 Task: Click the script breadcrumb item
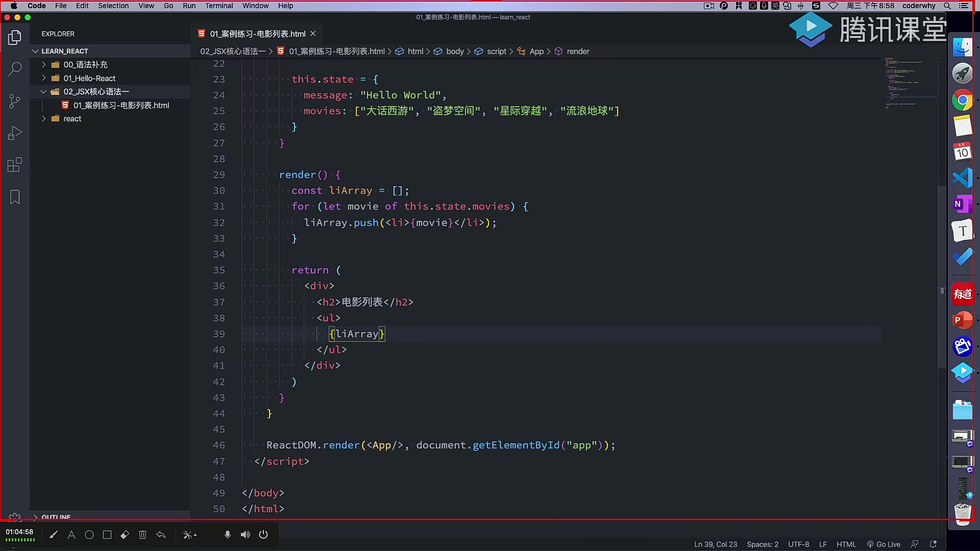coord(497,52)
